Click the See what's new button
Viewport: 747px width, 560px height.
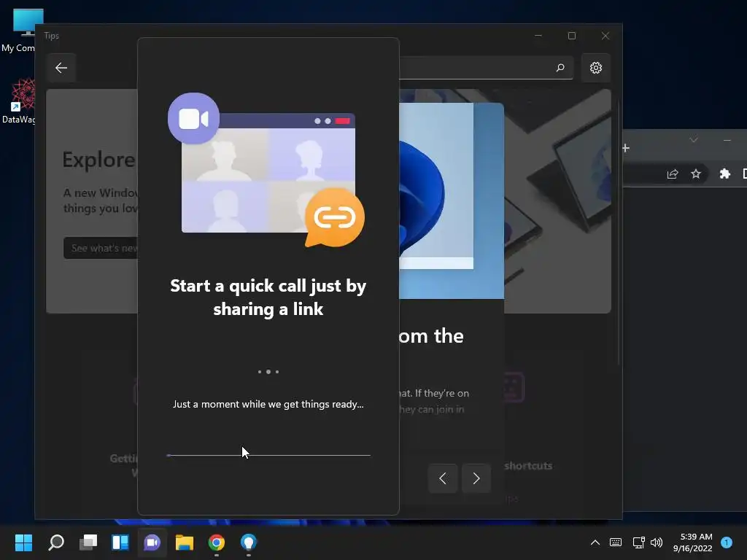101,248
